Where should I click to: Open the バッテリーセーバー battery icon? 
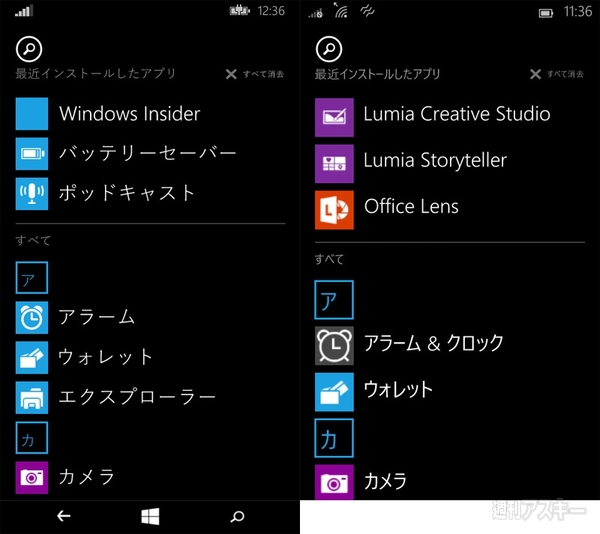32,154
